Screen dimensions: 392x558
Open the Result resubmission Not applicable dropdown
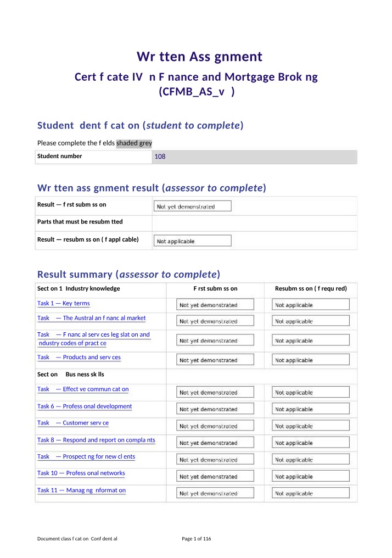[x=193, y=241]
